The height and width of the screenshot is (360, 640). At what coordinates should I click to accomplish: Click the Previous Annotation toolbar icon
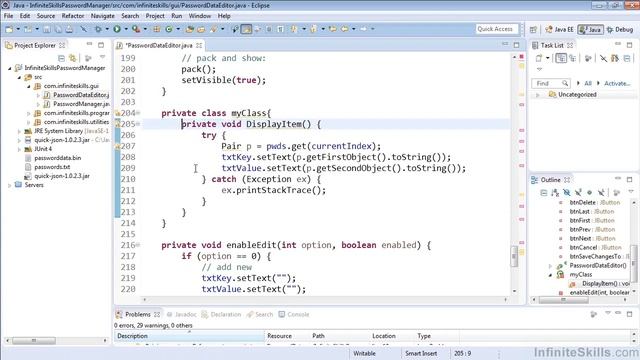(x=313, y=29)
